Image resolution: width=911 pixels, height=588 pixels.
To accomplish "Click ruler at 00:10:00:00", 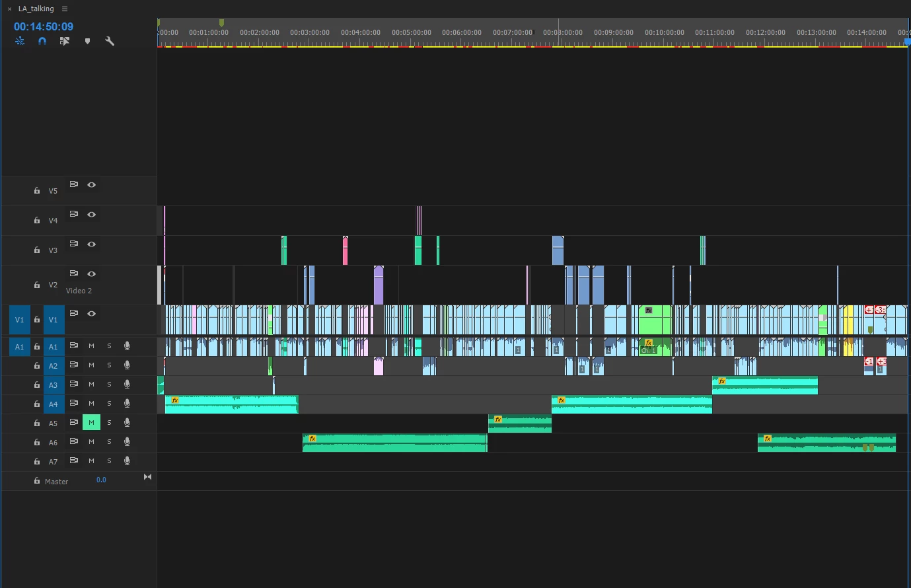I will (664, 32).
